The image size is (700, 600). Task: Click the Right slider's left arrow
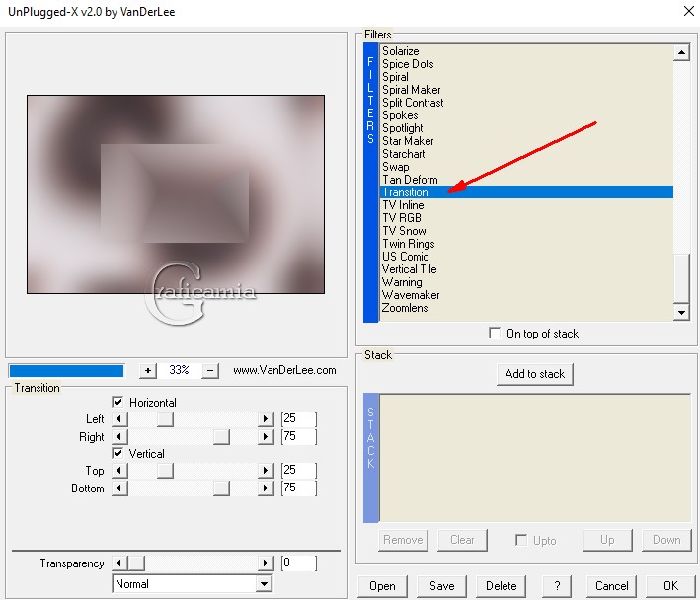click(119, 437)
